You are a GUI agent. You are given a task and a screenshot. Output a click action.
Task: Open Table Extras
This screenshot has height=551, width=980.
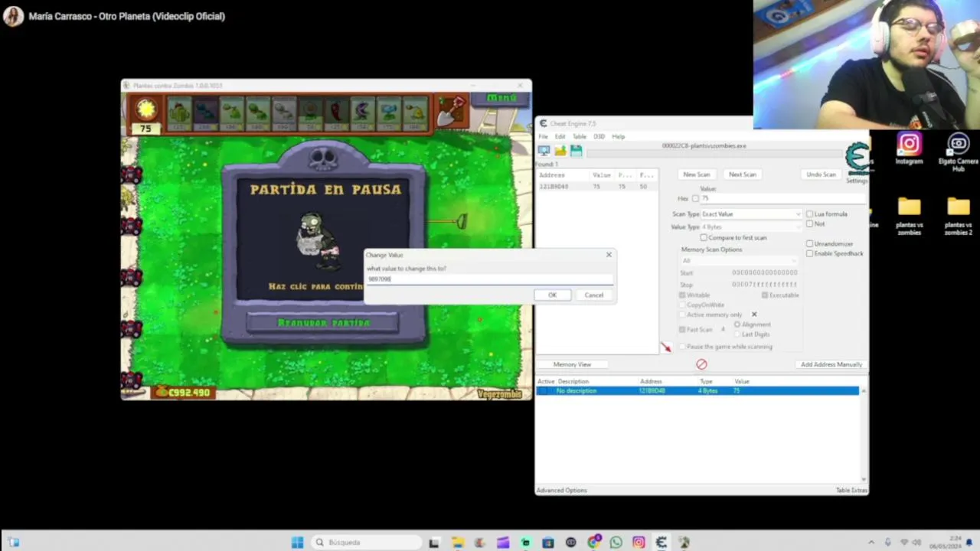(x=851, y=491)
